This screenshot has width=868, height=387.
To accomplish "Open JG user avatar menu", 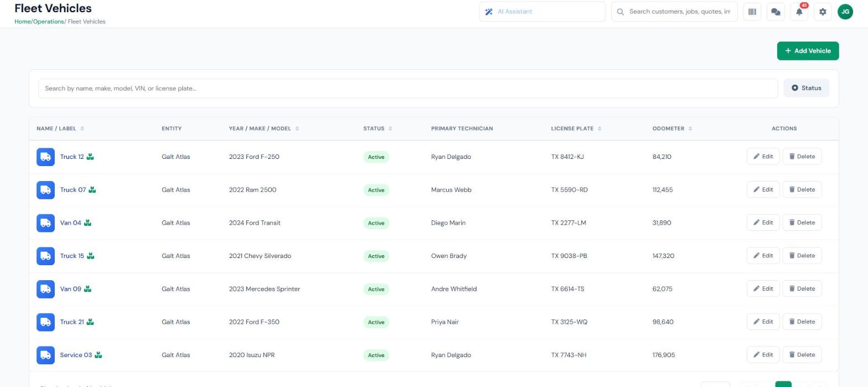I will tap(845, 12).
